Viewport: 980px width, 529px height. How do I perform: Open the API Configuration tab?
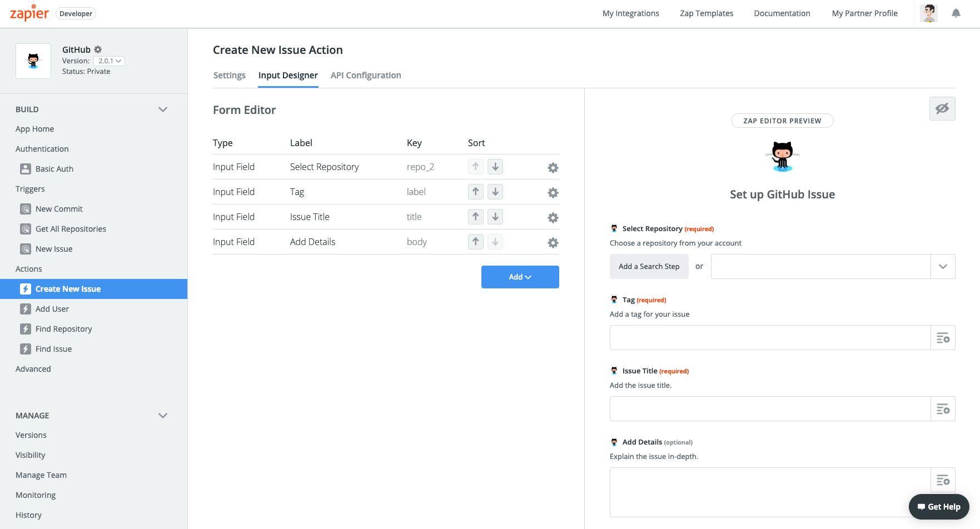[x=366, y=76]
